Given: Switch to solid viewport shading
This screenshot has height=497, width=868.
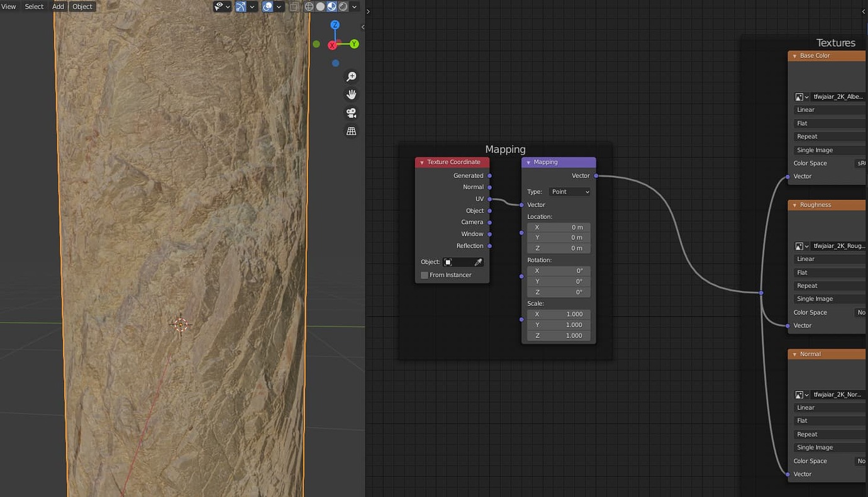Looking at the screenshot, I should pyautogui.click(x=320, y=6).
